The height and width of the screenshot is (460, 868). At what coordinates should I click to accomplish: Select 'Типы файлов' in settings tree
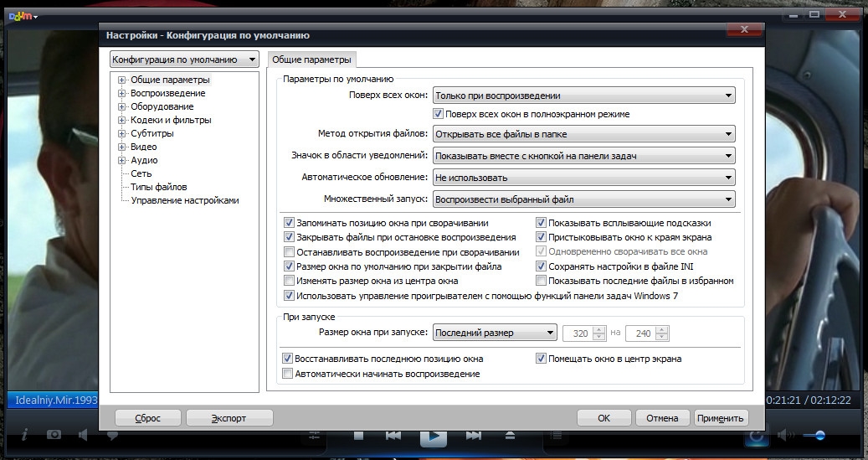click(158, 187)
